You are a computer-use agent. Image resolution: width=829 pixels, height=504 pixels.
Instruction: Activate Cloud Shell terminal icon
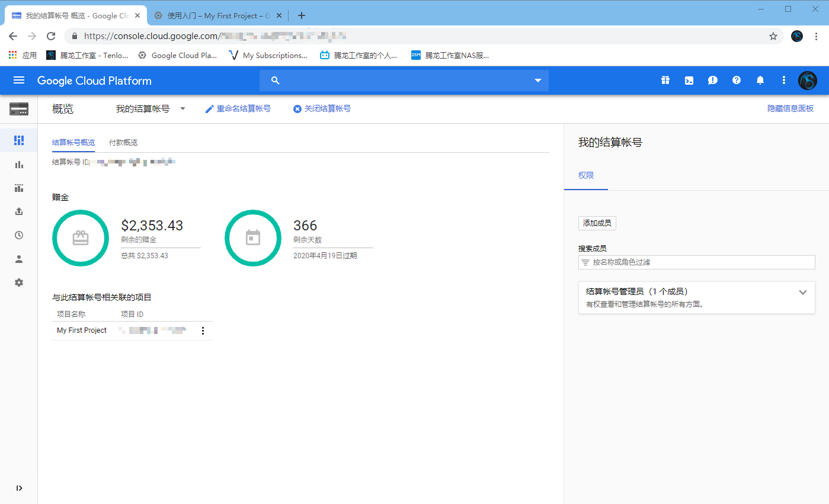[x=689, y=81]
